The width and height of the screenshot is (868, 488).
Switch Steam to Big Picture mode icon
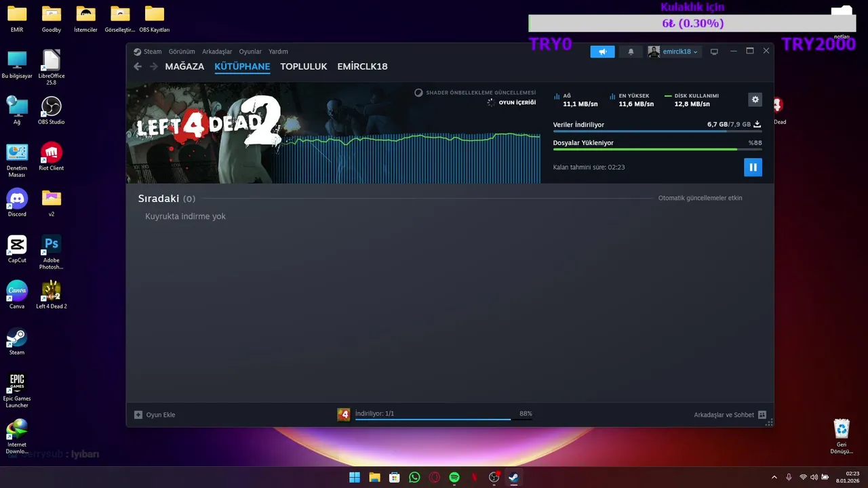pyautogui.click(x=714, y=52)
